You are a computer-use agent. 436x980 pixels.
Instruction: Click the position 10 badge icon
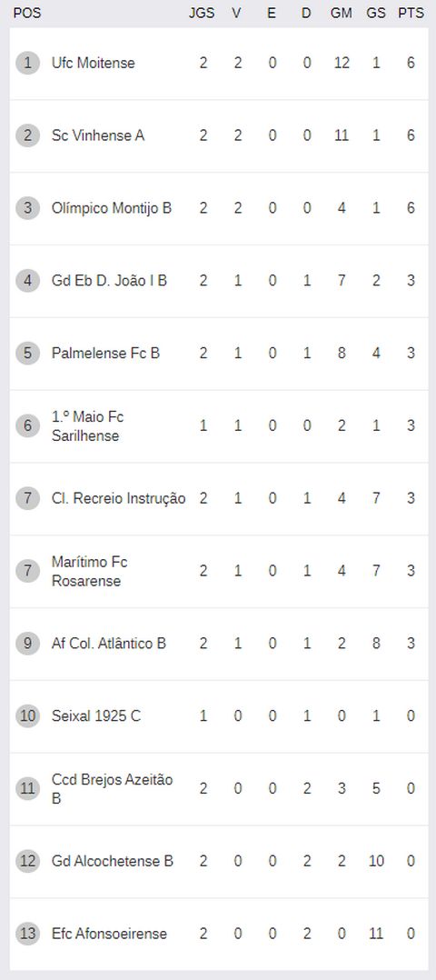[27, 715]
